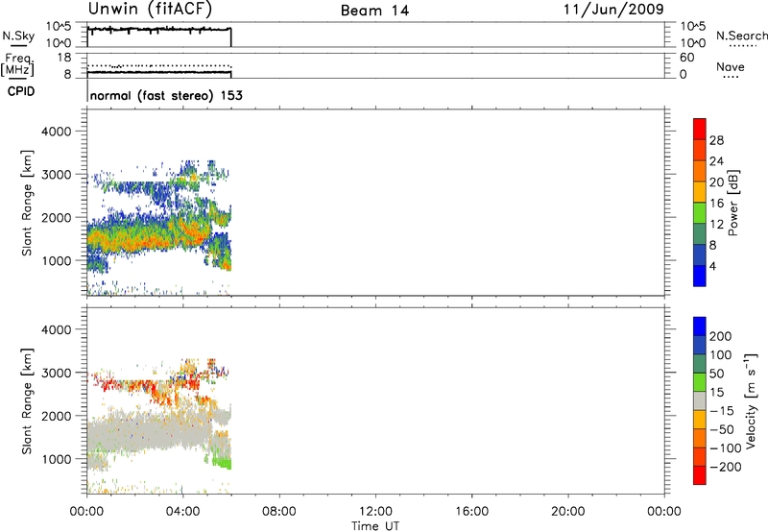Pick the yellow 16–20 dB Power color segment

click(x=700, y=191)
